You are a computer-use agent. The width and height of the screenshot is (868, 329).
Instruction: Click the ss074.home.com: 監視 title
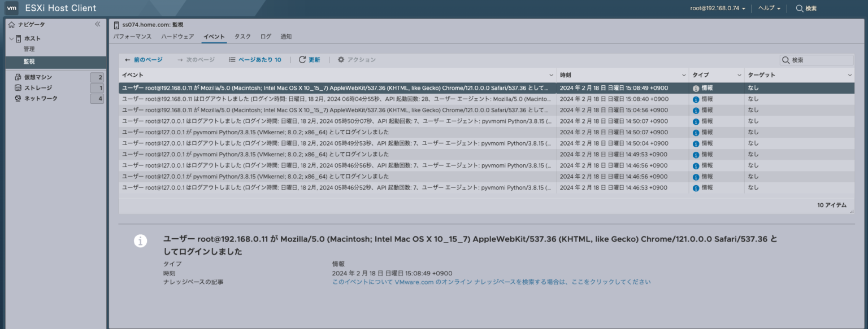153,25
